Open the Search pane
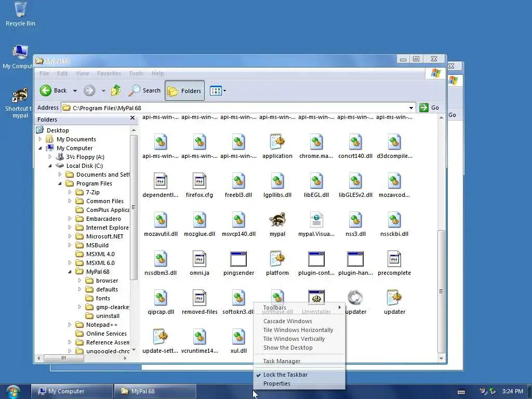Viewport: 532px width, 399px height. tap(144, 90)
